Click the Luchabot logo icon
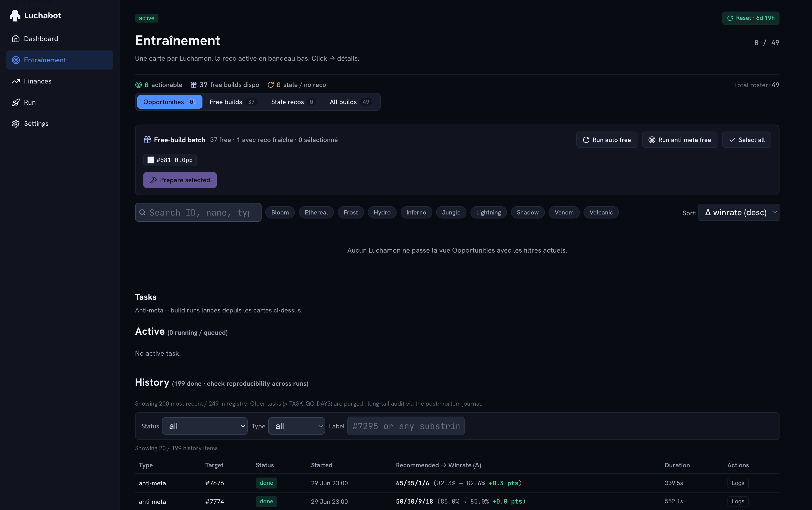 [15, 16]
